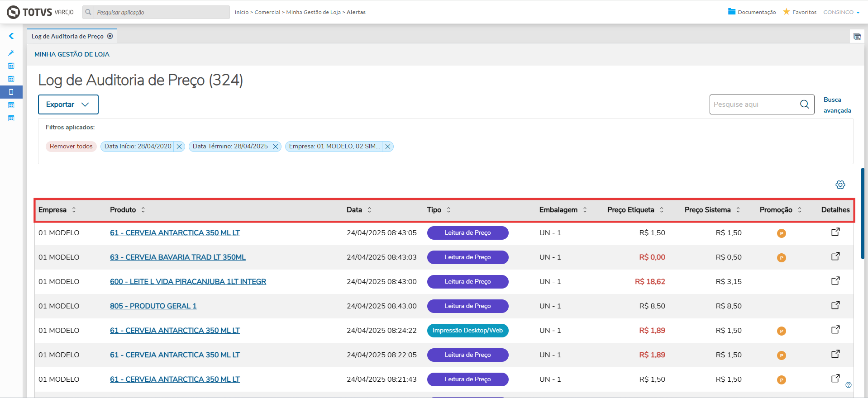Open details icon for PRODUTO GERAL 1 row
The image size is (868, 398).
(x=835, y=305)
